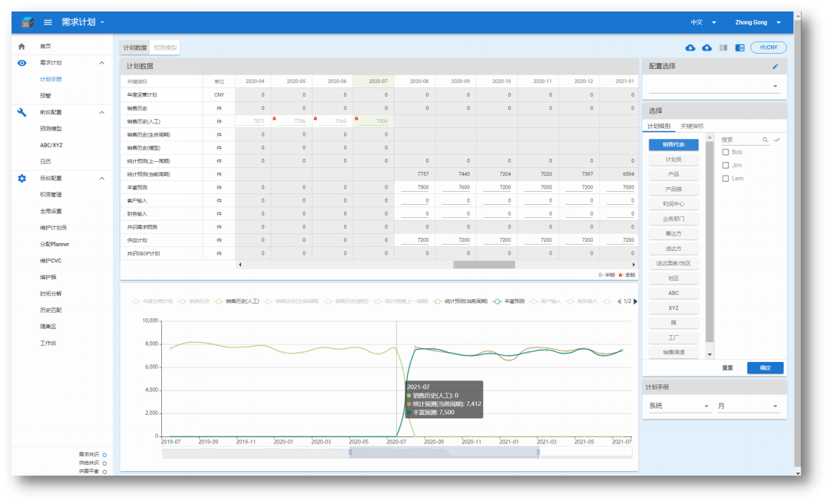Switch to the 关键指标 tab
This screenshot has width=830, height=504.
[x=692, y=127]
